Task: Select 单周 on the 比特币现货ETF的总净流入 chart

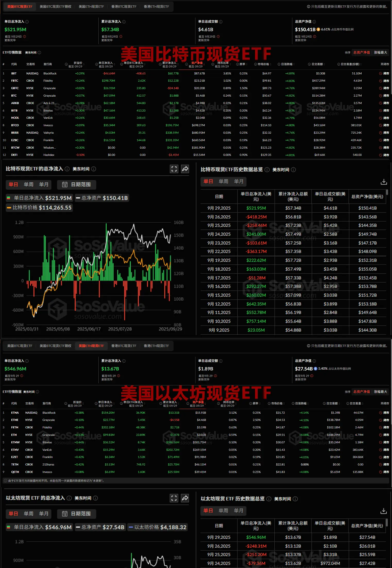Action: pos(29,184)
